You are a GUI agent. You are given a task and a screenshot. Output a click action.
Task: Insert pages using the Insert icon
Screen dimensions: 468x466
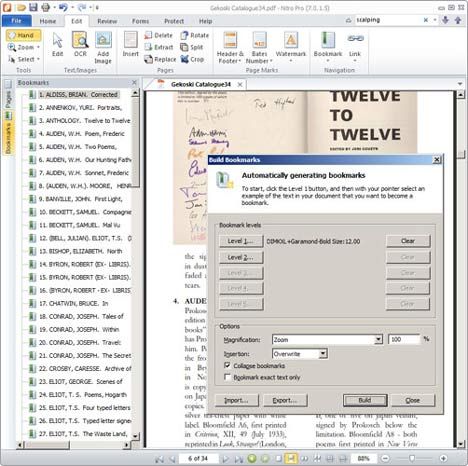point(131,45)
